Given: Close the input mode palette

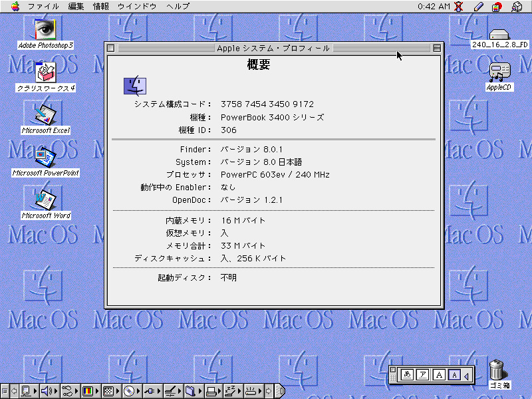Looking at the screenshot, I should click(x=393, y=370).
